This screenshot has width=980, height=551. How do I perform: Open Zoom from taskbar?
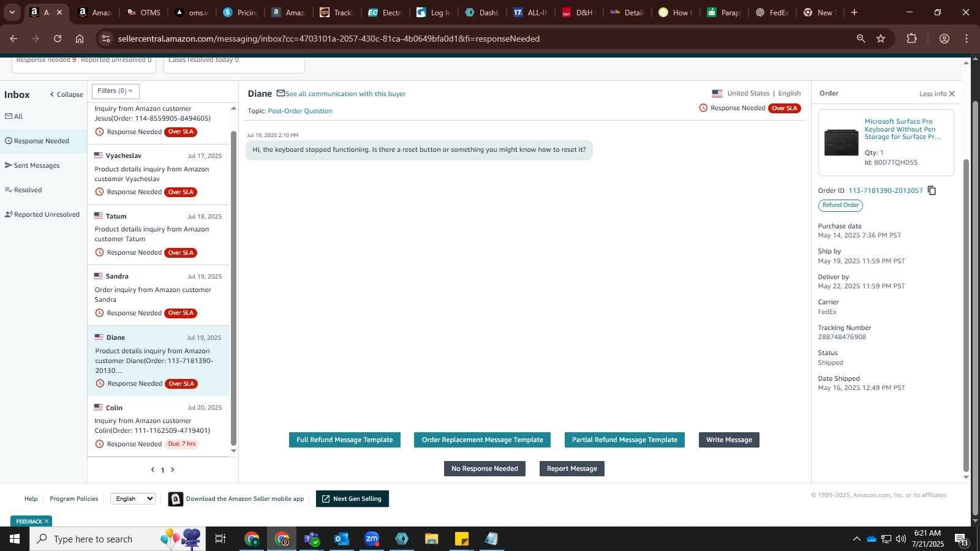pyautogui.click(x=372, y=539)
